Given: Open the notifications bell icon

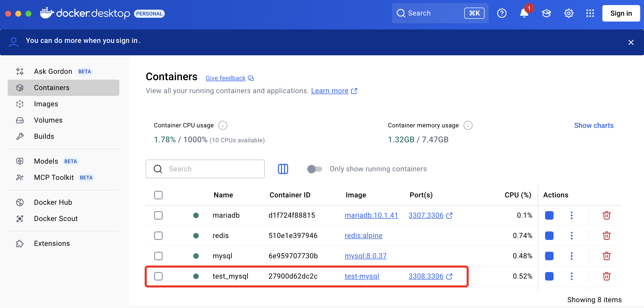Looking at the screenshot, I should (524, 13).
